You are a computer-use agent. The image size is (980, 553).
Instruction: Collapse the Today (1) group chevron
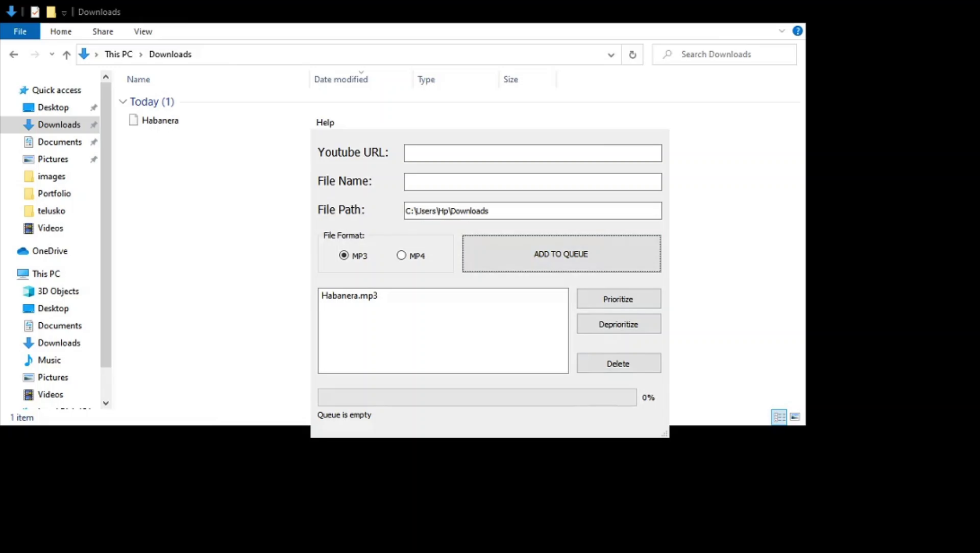tap(122, 102)
